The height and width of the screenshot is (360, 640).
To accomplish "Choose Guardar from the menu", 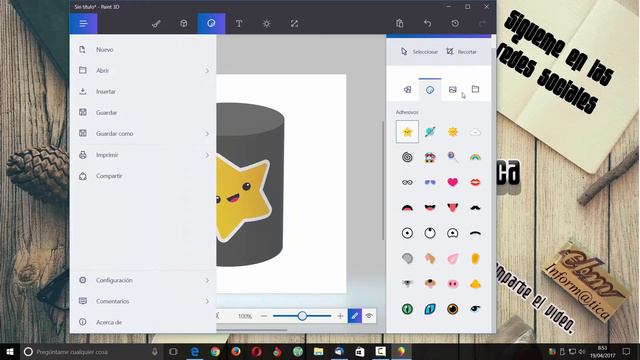I will pyautogui.click(x=143, y=112).
